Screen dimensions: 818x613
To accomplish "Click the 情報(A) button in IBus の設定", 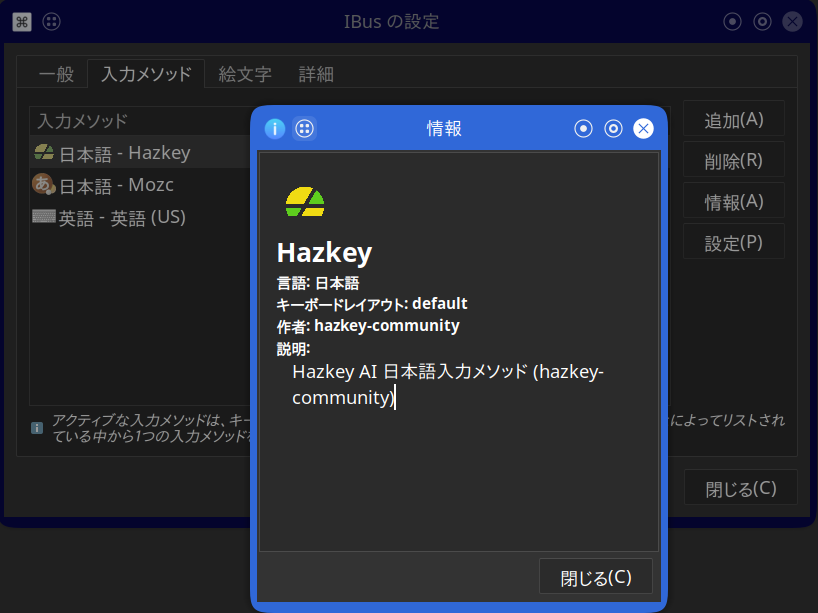I will coord(733,202).
